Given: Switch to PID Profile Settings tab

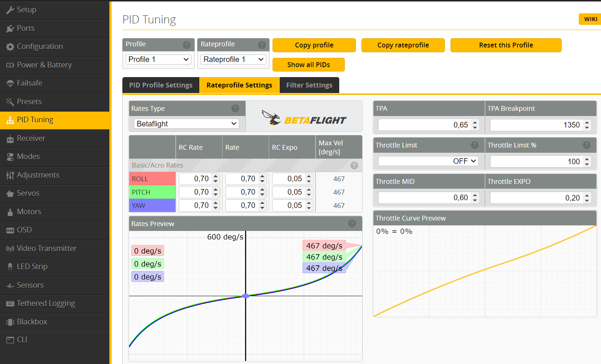Looking at the screenshot, I should click(x=161, y=85).
